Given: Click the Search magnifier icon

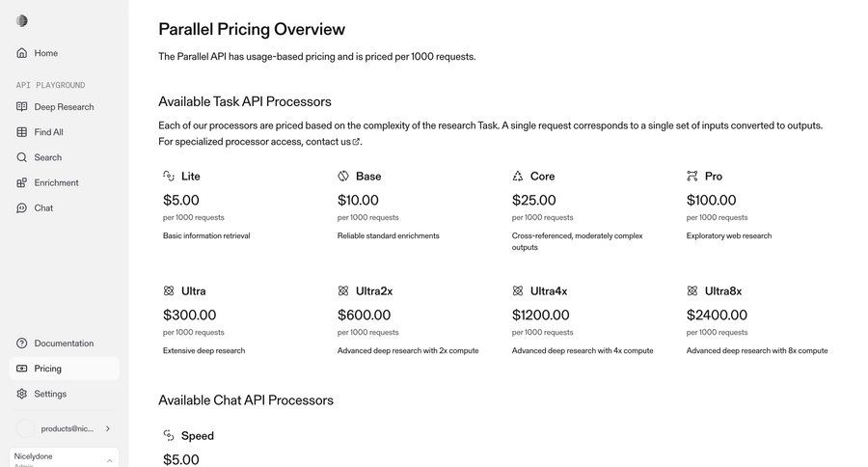Looking at the screenshot, I should pos(22,157).
